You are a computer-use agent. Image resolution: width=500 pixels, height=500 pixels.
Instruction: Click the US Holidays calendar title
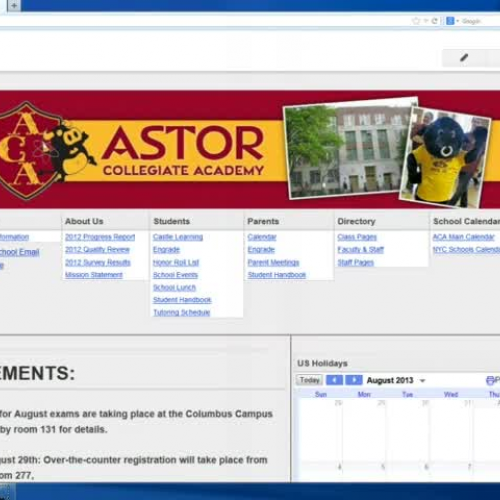point(322,363)
